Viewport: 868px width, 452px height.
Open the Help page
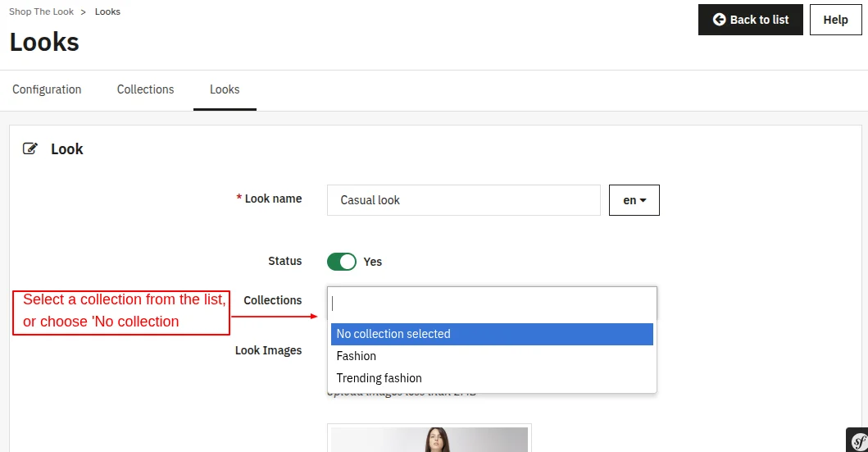835,20
